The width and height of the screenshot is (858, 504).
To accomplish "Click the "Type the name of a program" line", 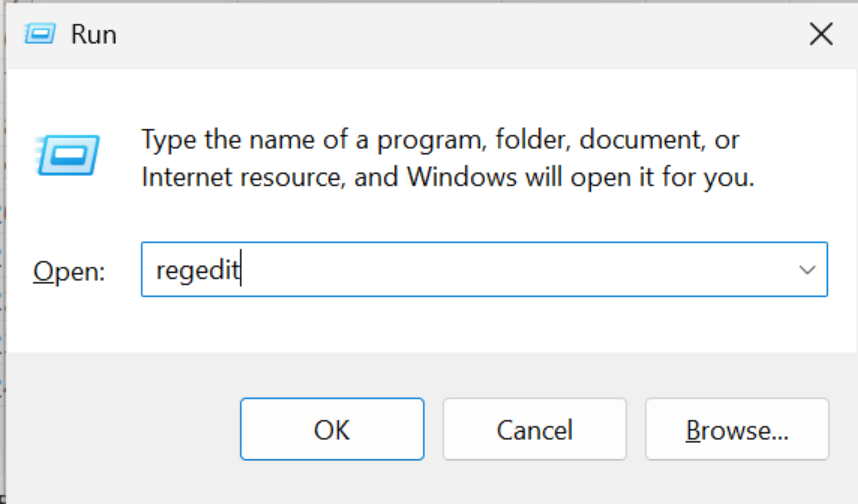I will point(440,138).
